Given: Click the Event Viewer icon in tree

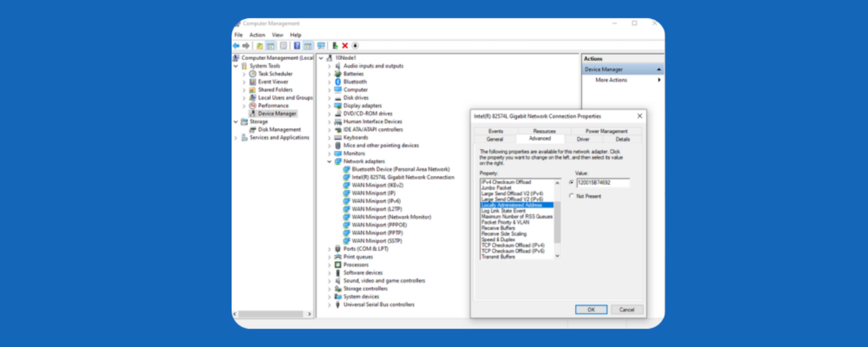Looking at the screenshot, I should pyautogui.click(x=253, y=82).
